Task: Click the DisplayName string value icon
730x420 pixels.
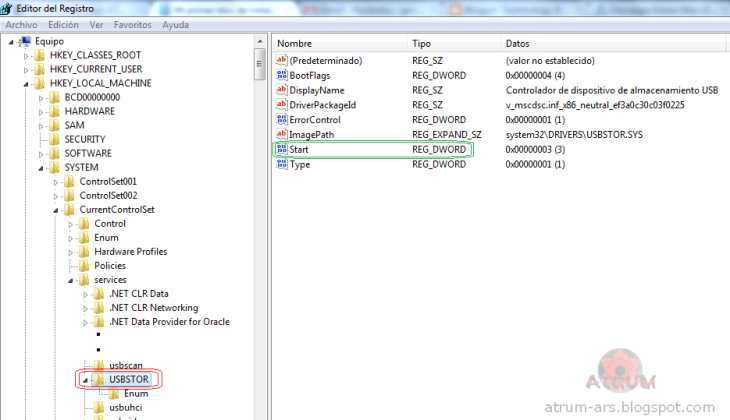Action: (282, 90)
